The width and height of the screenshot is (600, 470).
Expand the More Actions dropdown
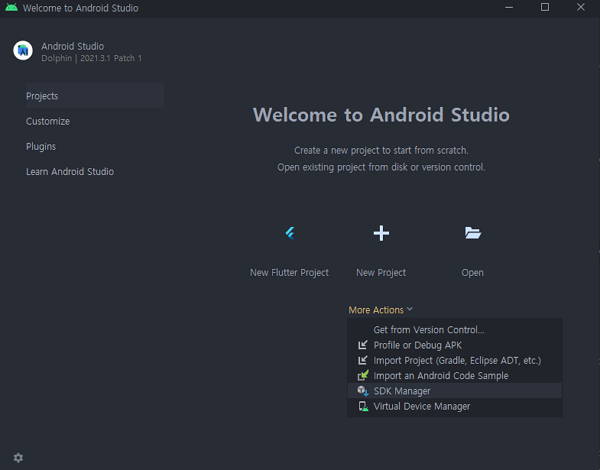pyautogui.click(x=380, y=310)
